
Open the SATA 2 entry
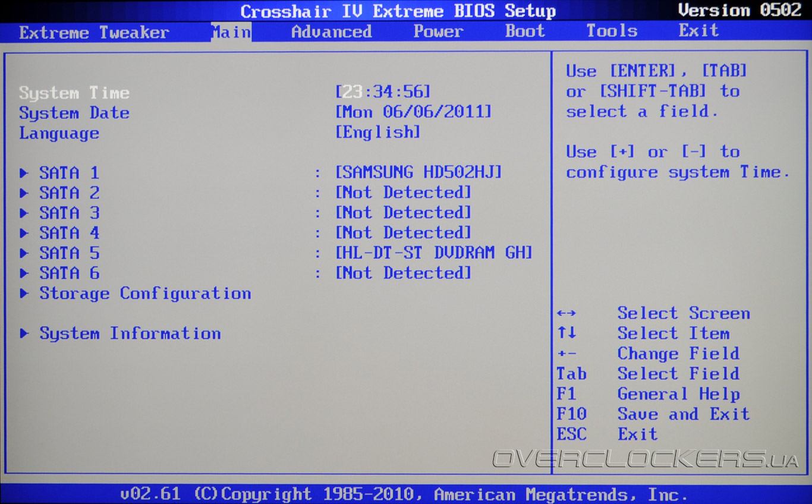tap(69, 194)
